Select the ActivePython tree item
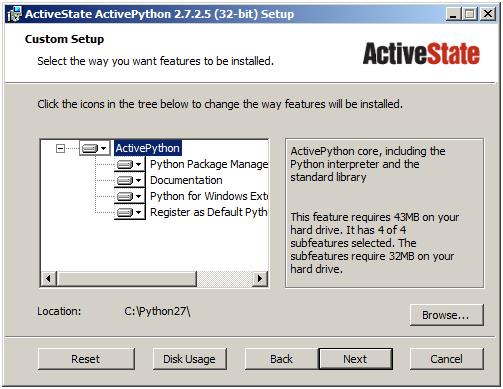The image size is (503, 389). pos(148,148)
